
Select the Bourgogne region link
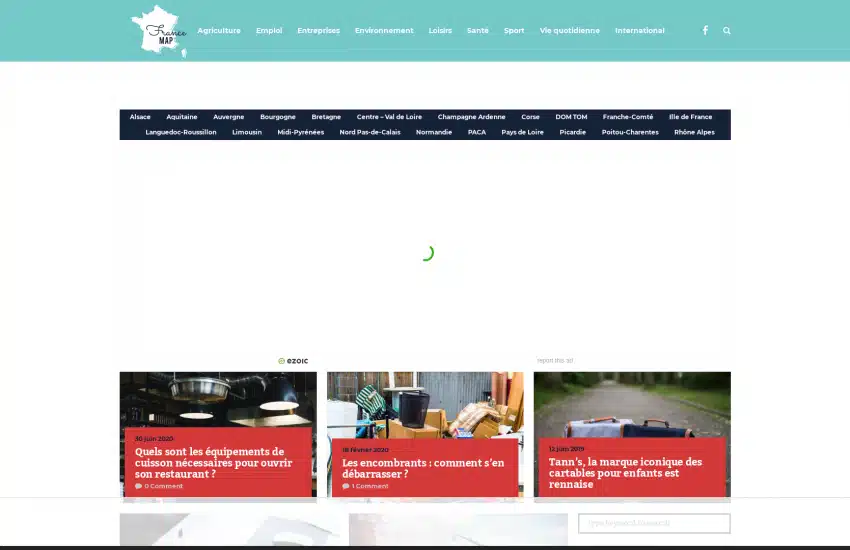pyautogui.click(x=278, y=117)
